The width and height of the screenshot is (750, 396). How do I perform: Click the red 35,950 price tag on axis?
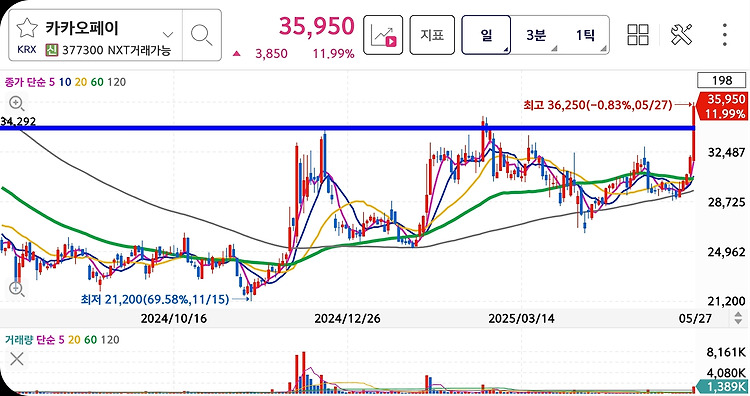click(x=723, y=106)
